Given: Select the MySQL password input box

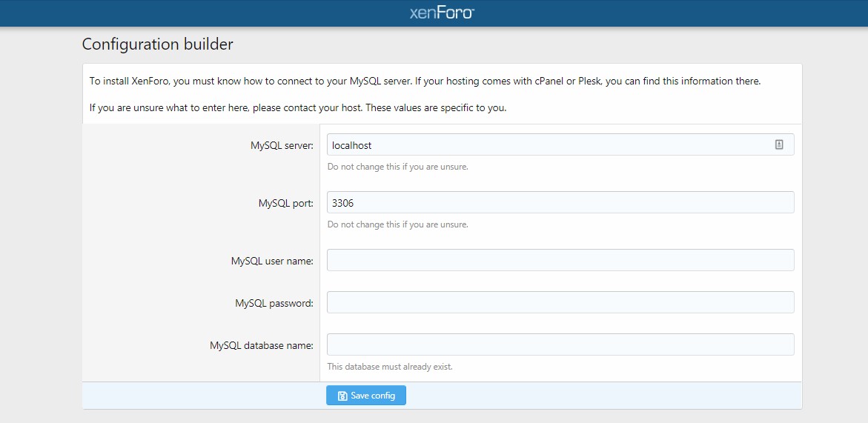Looking at the screenshot, I should click(x=560, y=302).
